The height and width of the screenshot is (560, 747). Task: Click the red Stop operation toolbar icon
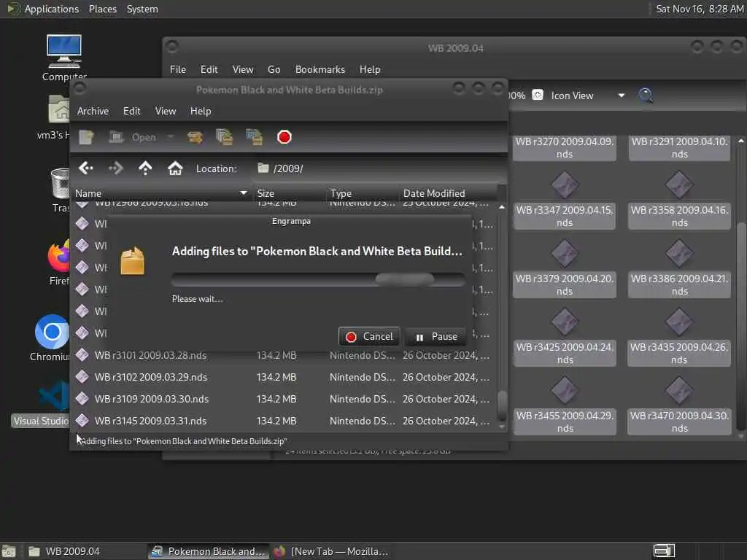(284, 137)
